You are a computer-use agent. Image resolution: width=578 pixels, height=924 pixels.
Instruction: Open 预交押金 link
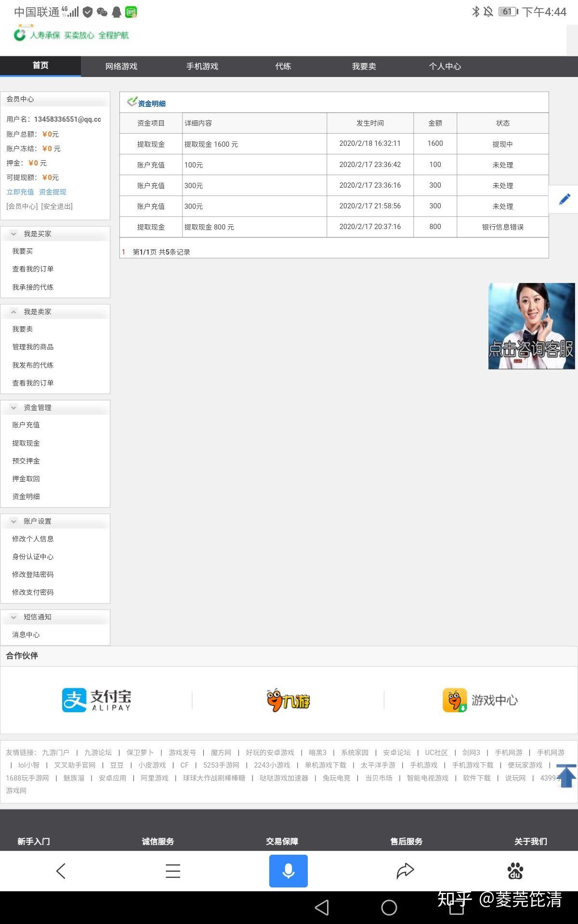26,461
